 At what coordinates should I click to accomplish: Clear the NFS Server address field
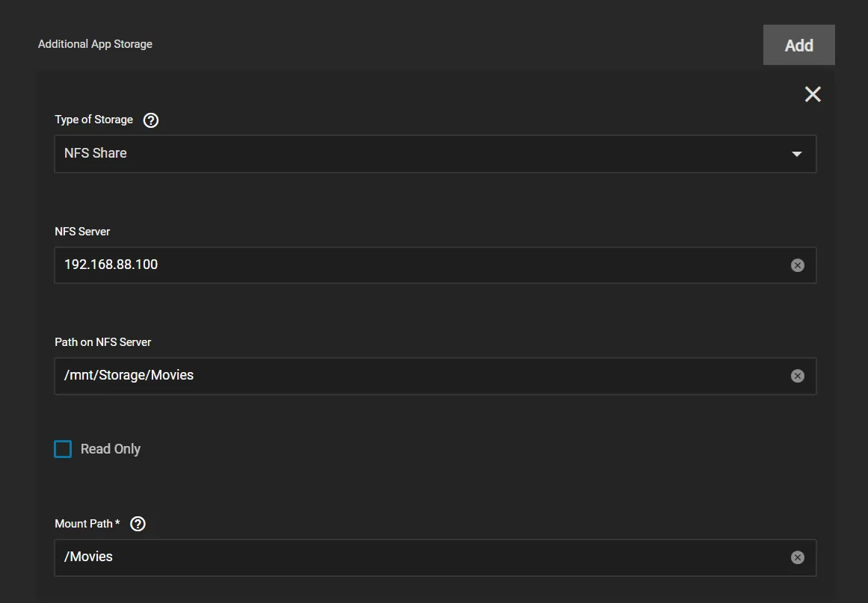tap(798, 265)
